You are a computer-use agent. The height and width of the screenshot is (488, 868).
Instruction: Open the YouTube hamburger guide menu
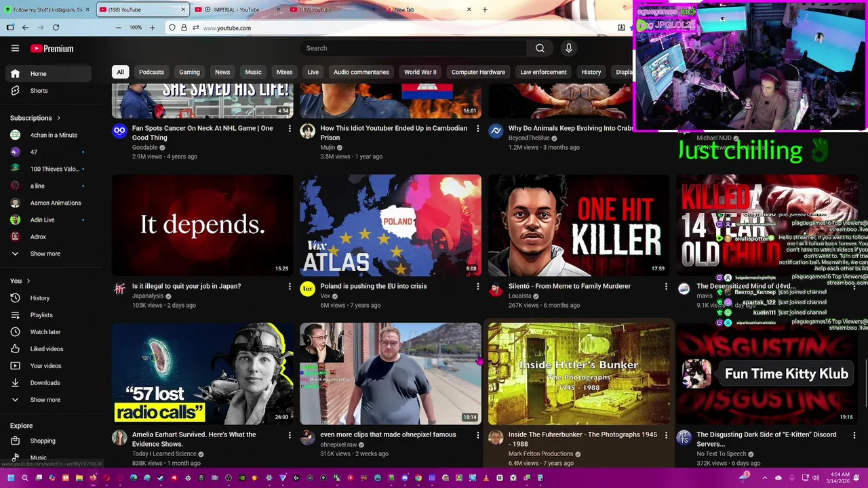coord(15,48)
